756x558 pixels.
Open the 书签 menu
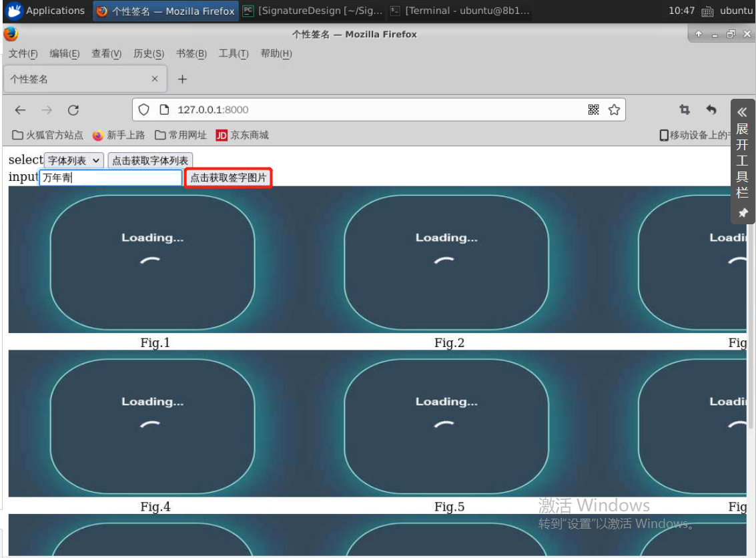tap(191, 54)
